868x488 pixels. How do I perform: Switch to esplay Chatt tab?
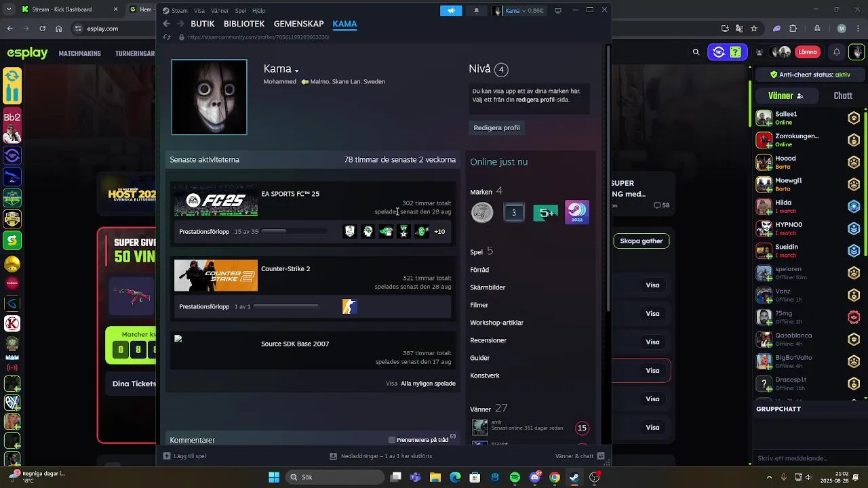tap(843, 96)
